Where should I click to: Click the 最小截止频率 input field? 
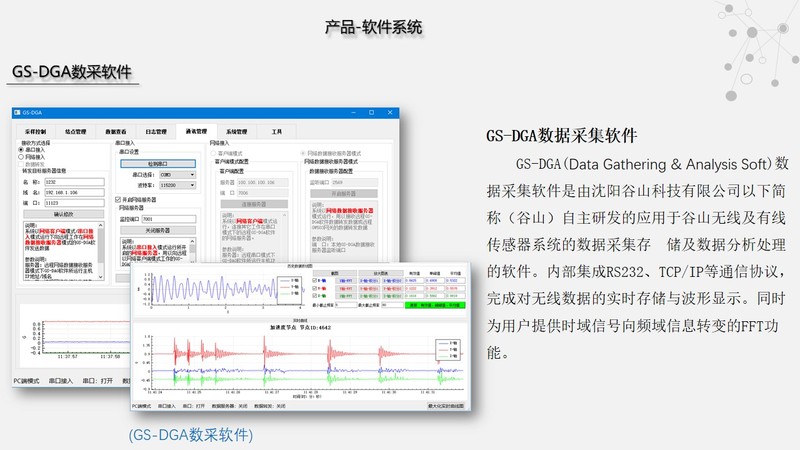[x=345, y=305]
